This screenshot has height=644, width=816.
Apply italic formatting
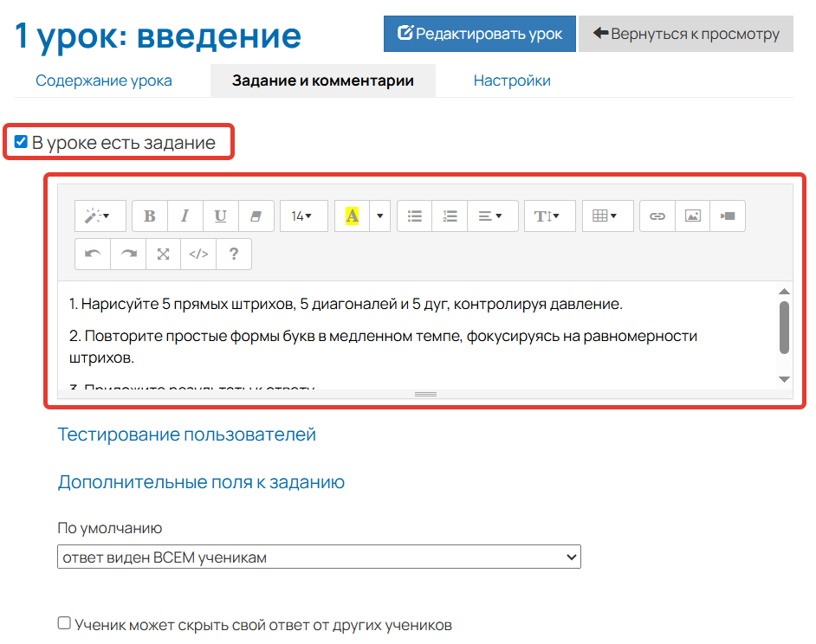(185, 216)
